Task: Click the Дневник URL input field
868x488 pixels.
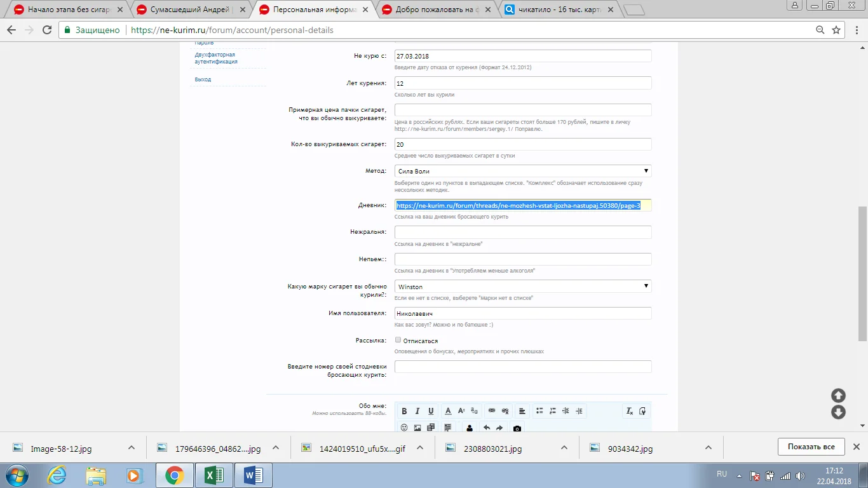Action: click(x=522, y=205)
